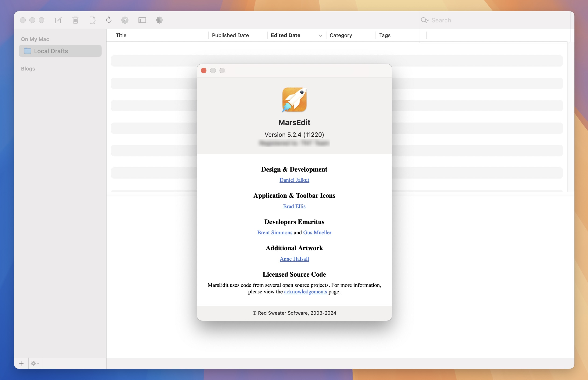
Task: Click the plus button to add blog
Action: point(21,363)
